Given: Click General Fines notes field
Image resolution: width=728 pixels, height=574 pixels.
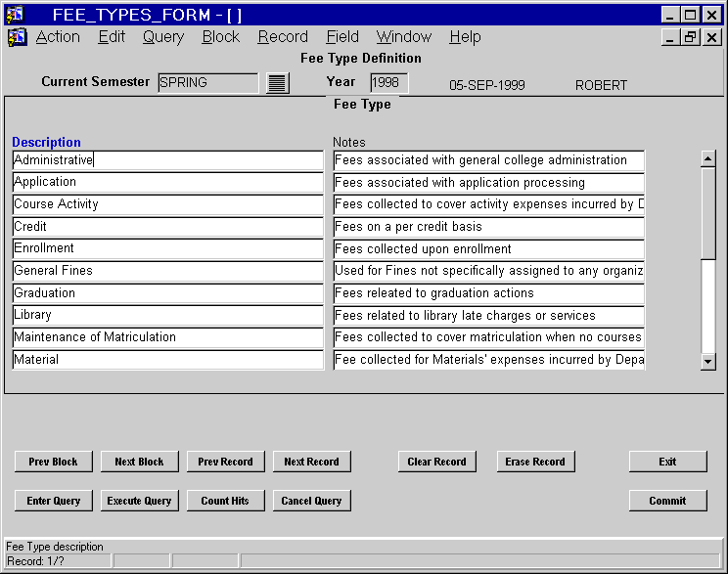Looking at the screenshot, I should click(x=489, y=271).
